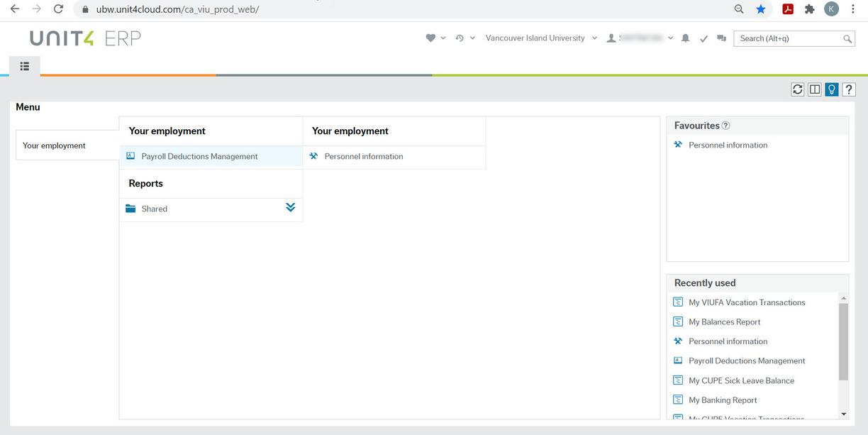
Task: Click the Favourites panel help question icon
Action: 725,125
